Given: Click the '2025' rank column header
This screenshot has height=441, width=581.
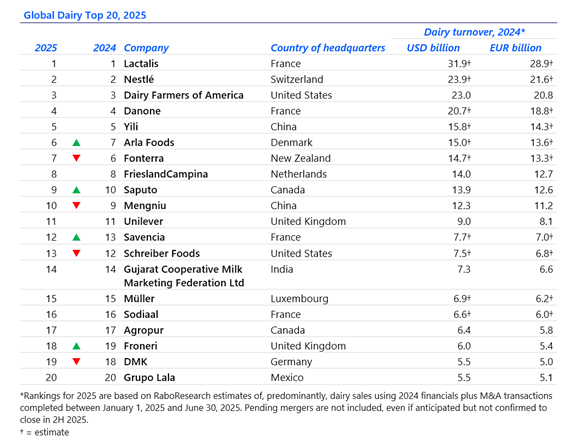Looking at the screenshot, I should coord(46,48).
